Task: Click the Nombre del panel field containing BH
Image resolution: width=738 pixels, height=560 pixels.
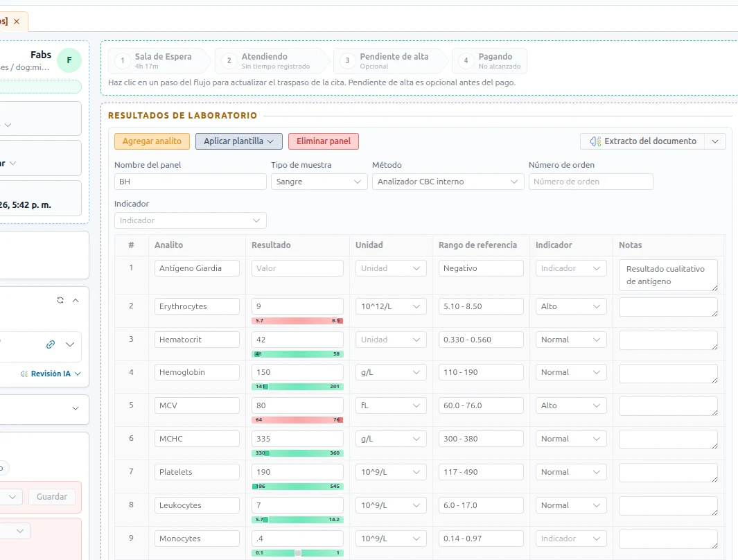Action: 190,182
